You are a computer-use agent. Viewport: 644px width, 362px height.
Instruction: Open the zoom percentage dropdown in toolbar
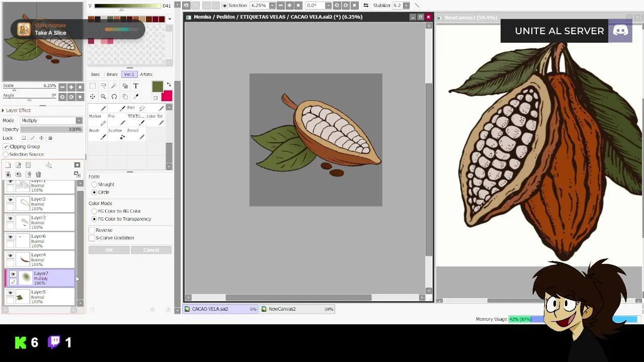272,6
